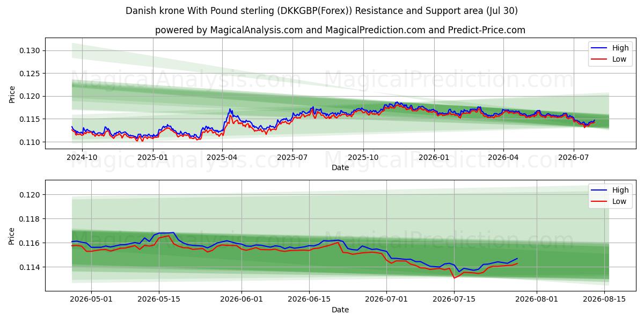
Task: Click the 2026-06-15 date tick label
Action: click(x=309, y=299)
